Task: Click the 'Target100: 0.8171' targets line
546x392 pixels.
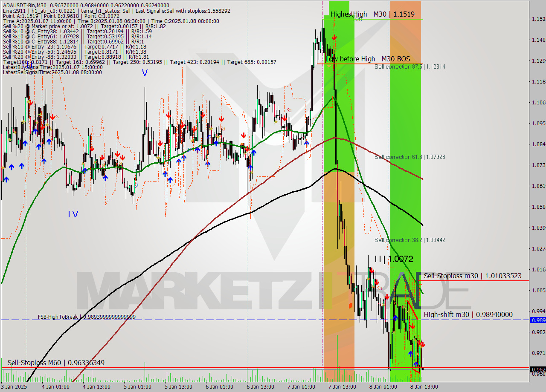Action: coord(139,62)
